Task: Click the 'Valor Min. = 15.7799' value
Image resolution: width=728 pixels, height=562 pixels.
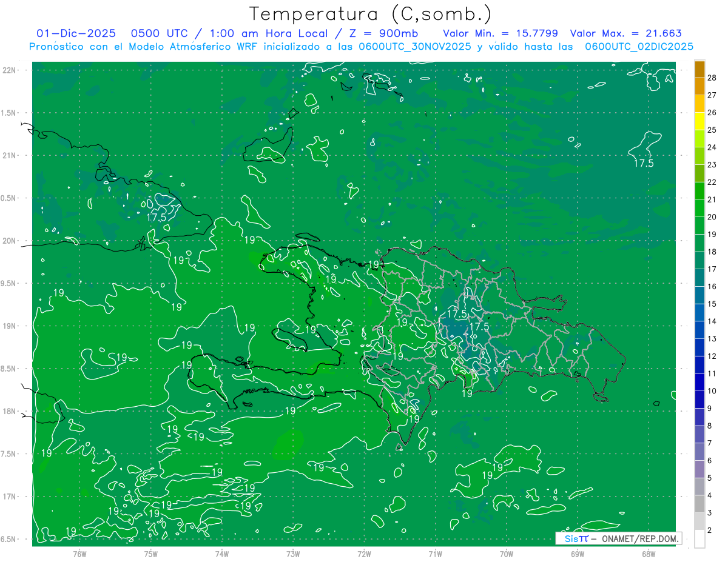Action: tap(500, 33)
